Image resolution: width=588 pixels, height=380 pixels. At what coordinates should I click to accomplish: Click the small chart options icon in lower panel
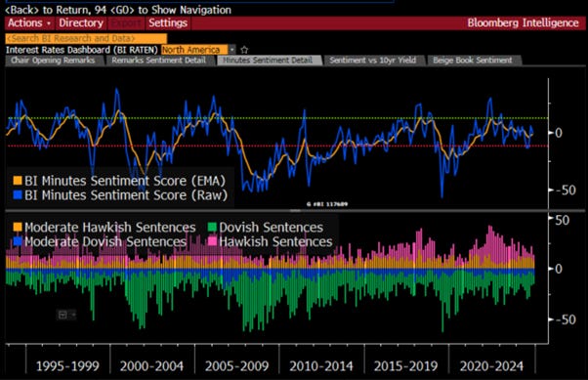[63, 315]
